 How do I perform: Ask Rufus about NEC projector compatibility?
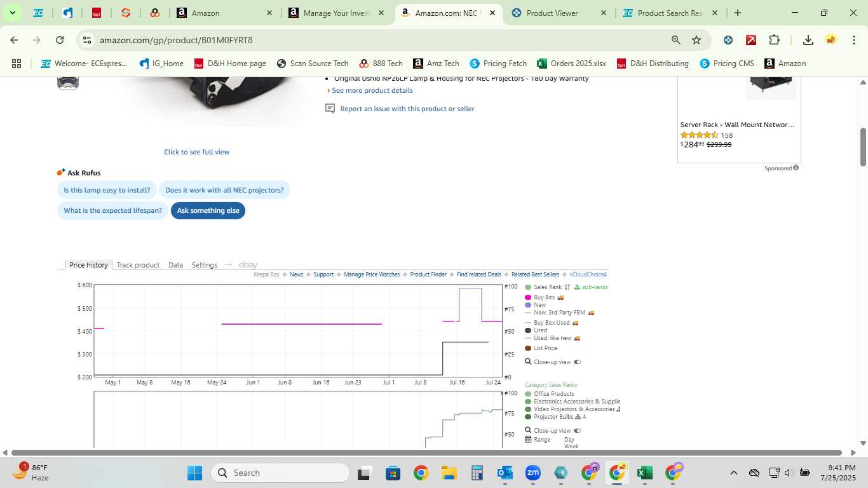point(224,190)
